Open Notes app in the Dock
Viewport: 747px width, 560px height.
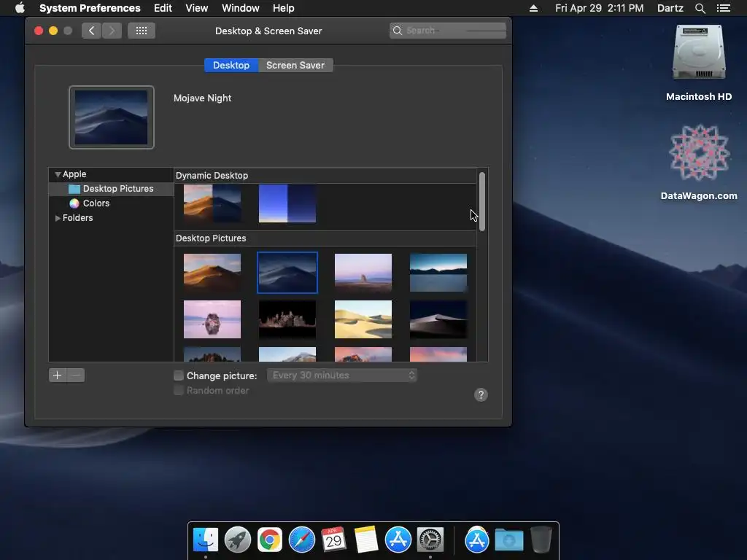366,540
